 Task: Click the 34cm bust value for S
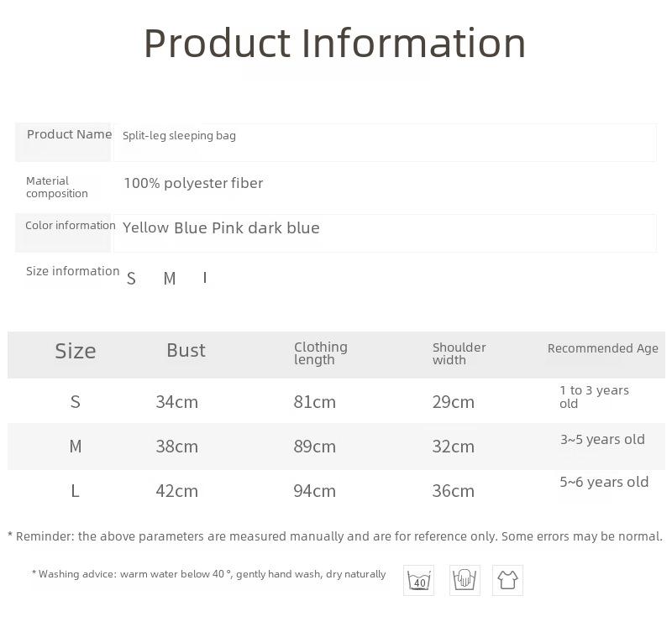176,402
